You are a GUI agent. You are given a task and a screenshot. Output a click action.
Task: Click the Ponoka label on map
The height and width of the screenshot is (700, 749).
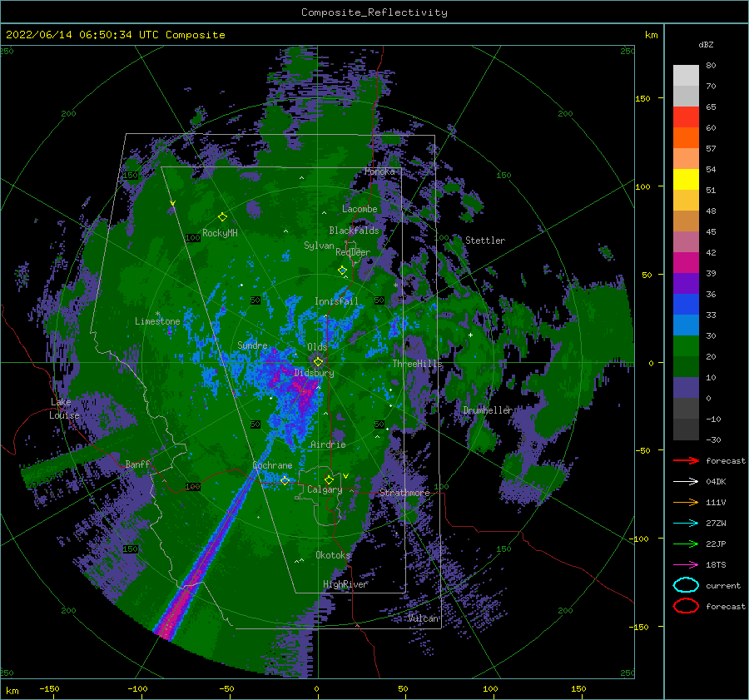point(379,171)
